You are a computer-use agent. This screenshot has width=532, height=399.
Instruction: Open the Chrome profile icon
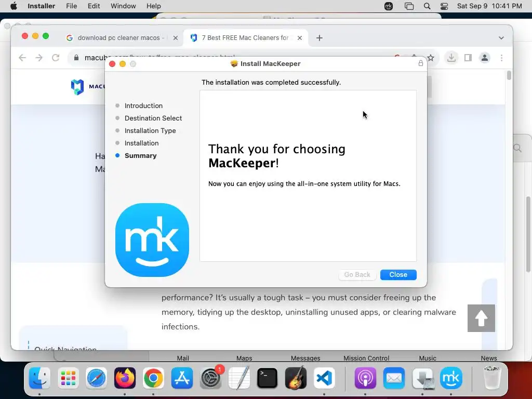485,58
